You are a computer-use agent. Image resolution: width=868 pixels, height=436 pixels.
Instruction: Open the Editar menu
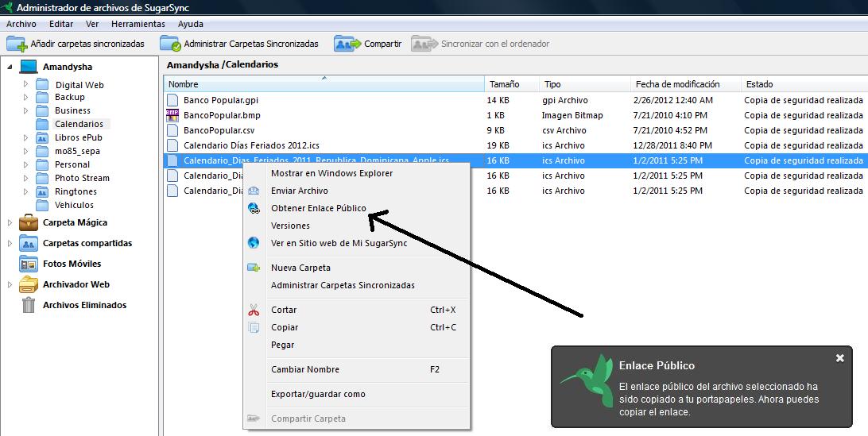click(61, 24)
